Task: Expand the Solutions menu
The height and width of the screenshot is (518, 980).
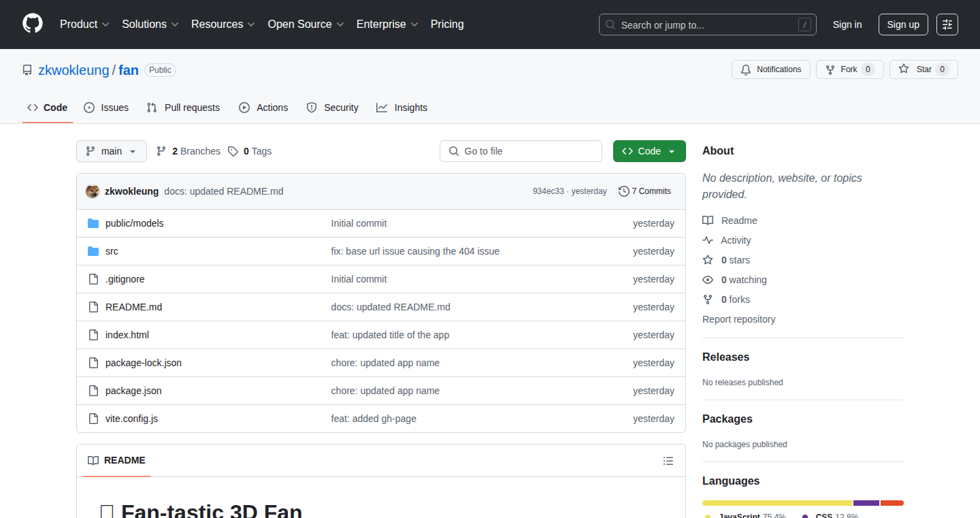Action: 150,25
